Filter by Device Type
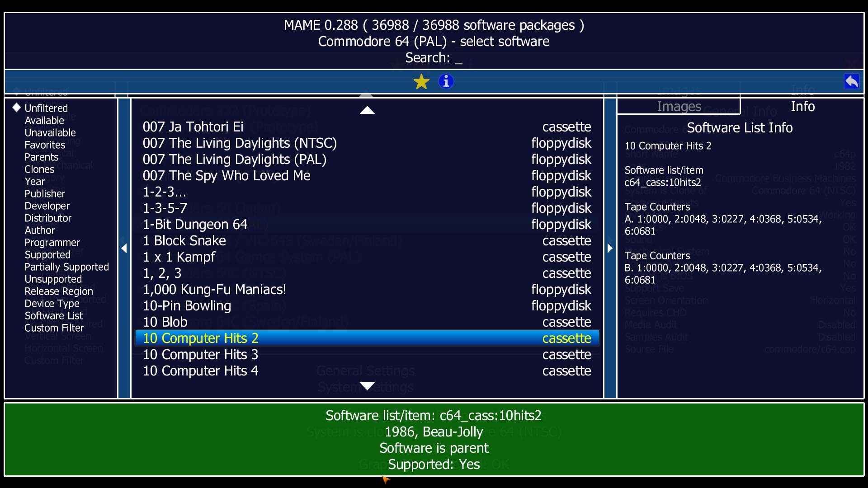The image size is (868, 488). pyautogui.click(x=52, y=303)
